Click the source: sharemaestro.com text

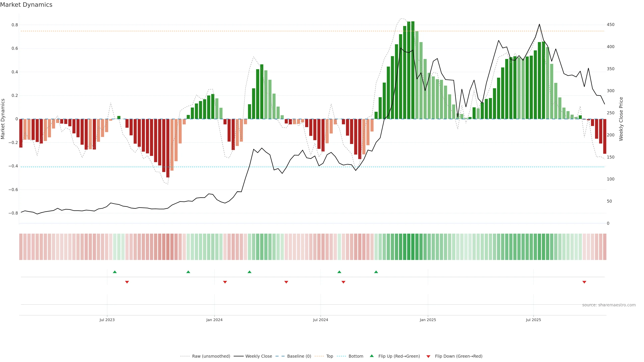pos(609,305)
